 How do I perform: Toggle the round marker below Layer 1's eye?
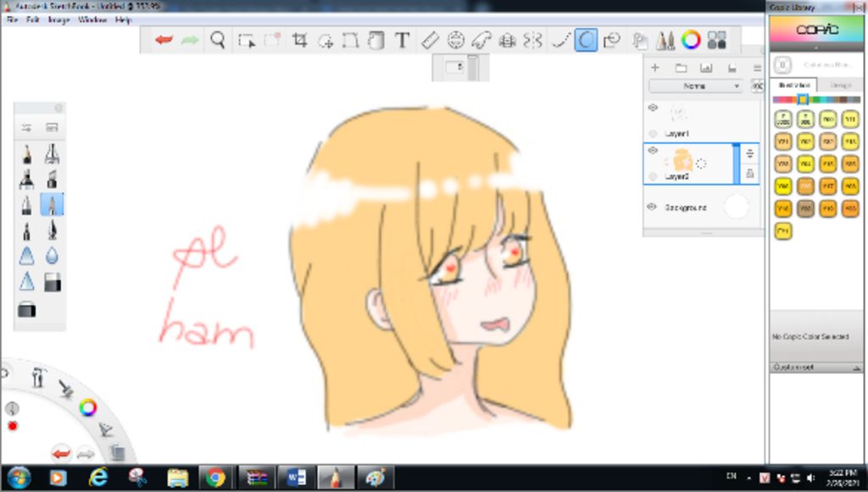[x=653, y=133]
